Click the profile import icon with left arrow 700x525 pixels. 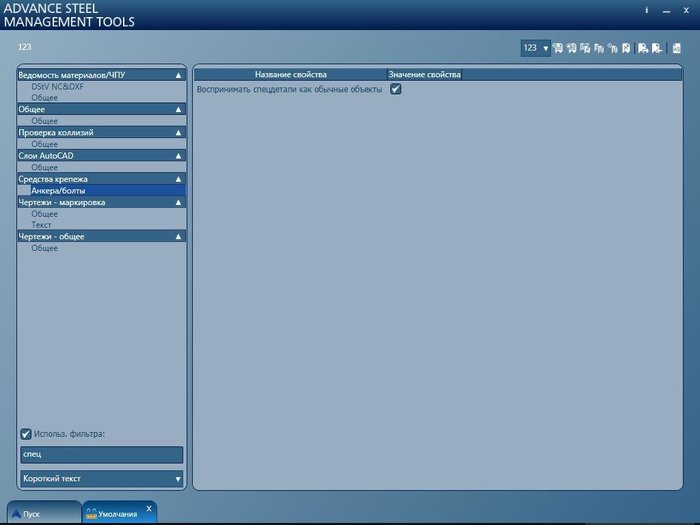(x=657, y=48)
